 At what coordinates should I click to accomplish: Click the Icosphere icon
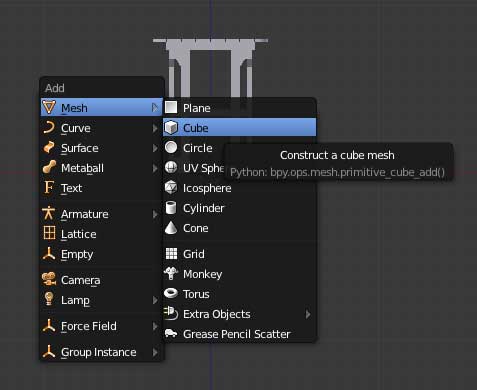coord(171,187)
